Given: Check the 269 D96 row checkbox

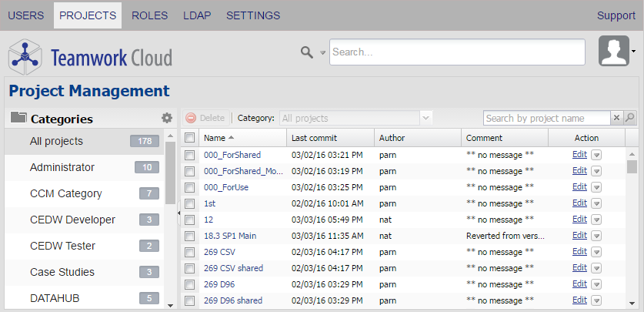Looking at the screenshot, I should click(x=189, y=284).
